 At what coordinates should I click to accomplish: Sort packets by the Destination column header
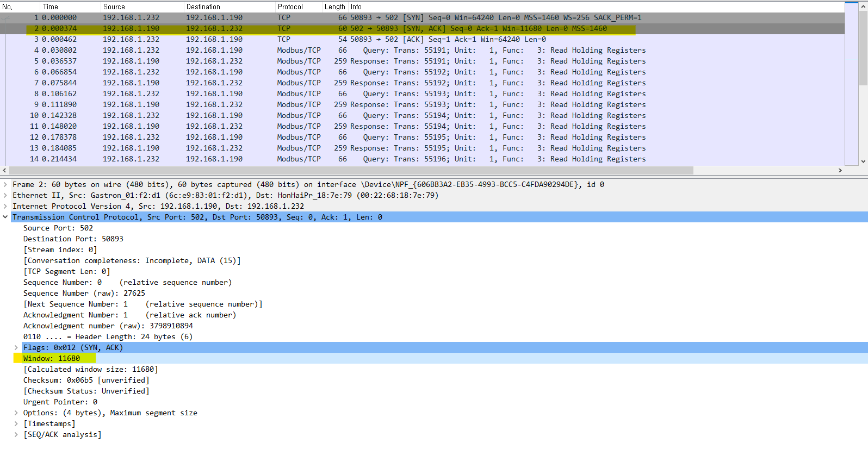pos(230,7)
